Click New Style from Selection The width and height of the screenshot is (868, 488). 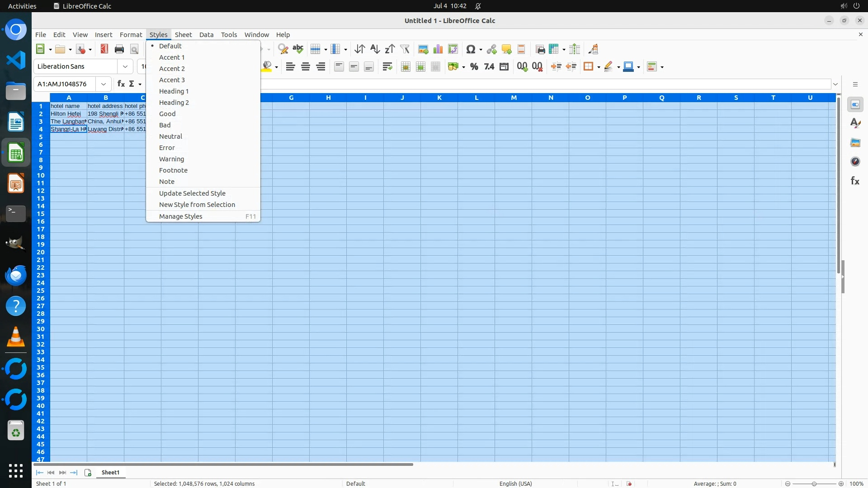(x=197, y=205)
